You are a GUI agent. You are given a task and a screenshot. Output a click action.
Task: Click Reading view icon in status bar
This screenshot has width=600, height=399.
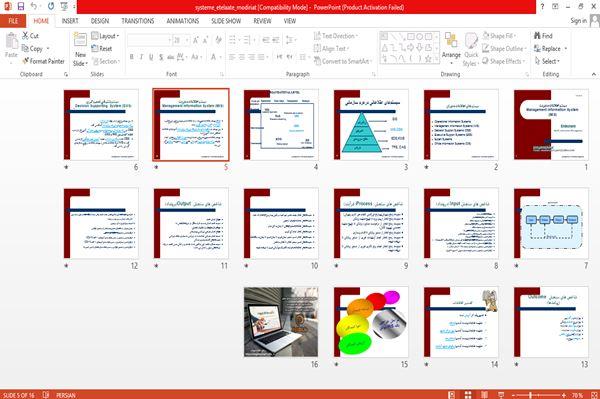click(x=484, y=395)
